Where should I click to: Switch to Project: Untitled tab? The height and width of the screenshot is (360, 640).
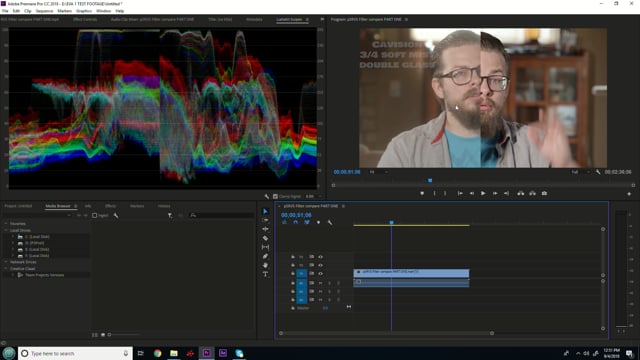18,206
